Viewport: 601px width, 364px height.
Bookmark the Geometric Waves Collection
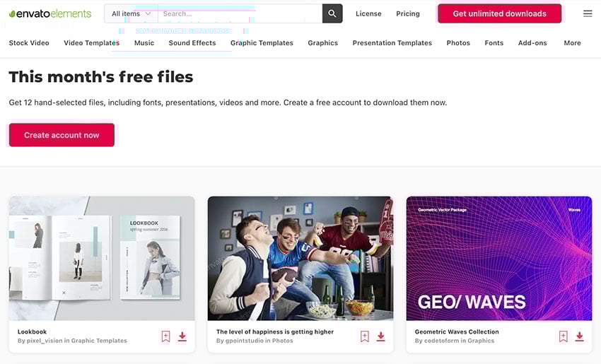click(563, 336)
